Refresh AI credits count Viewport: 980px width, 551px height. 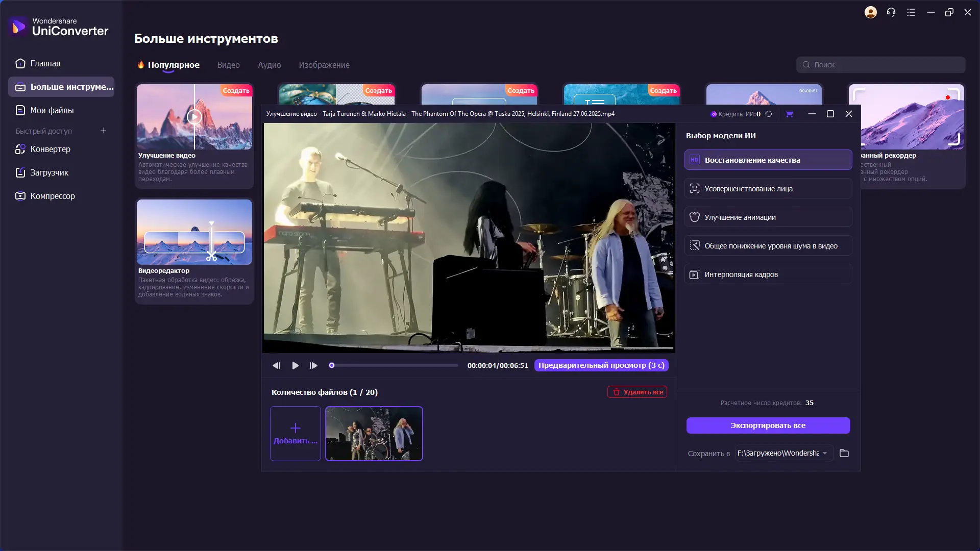tap(769, 114)
